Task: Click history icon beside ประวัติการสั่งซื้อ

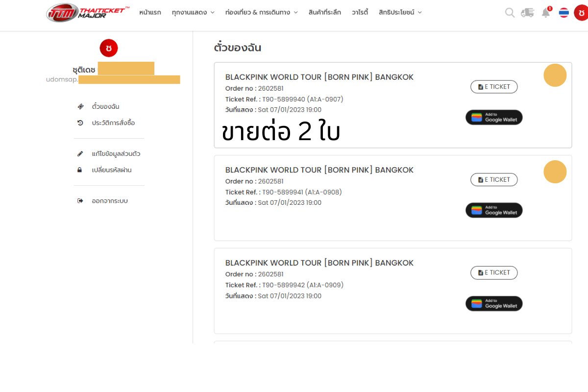Action: click(80, 122)
